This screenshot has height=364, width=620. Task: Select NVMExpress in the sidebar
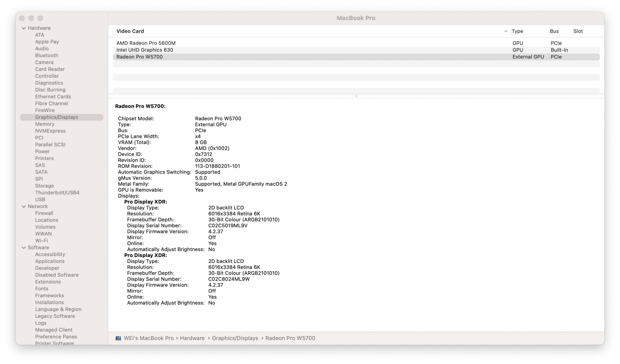click(x=50, y=131)
